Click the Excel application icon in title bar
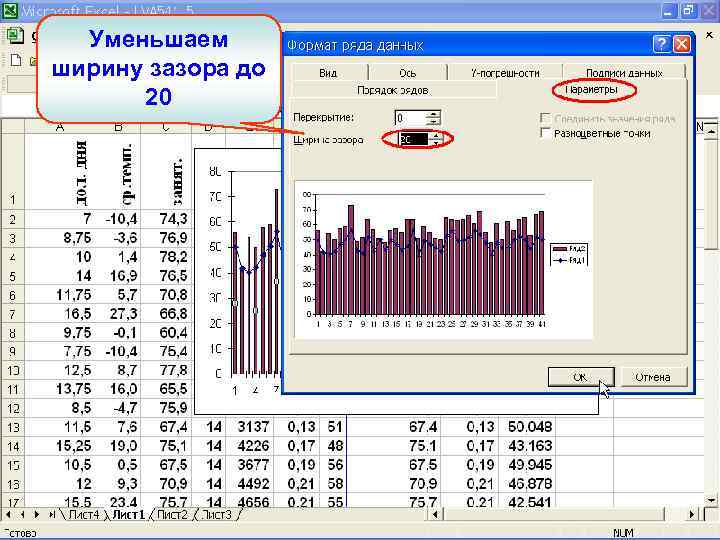Screen dimensions: 720x540 pos(9,10)
